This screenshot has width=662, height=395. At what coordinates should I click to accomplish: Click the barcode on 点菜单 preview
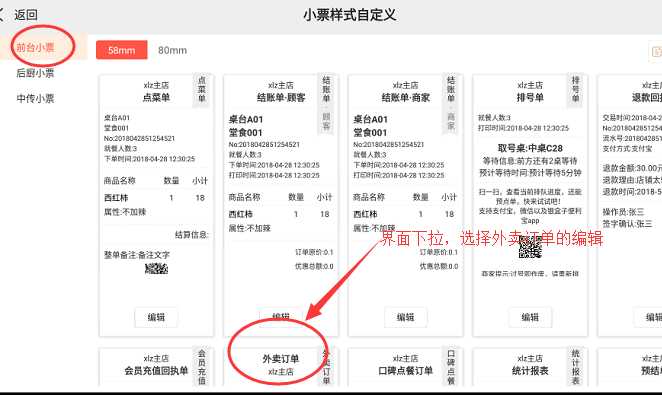156,268
